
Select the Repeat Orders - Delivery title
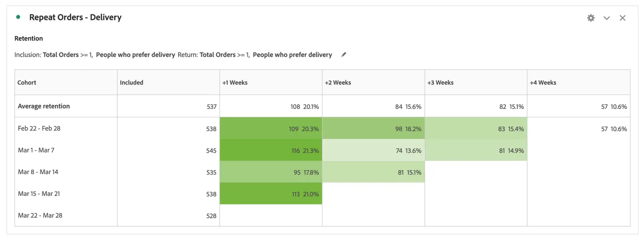(x=75, y=17)
